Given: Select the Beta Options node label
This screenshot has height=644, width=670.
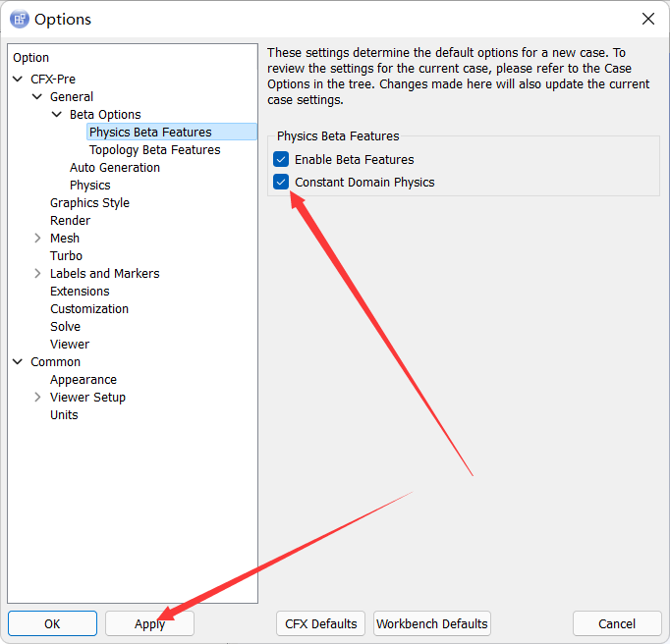Looking at the screenshot, I should (x=105, y=115).
